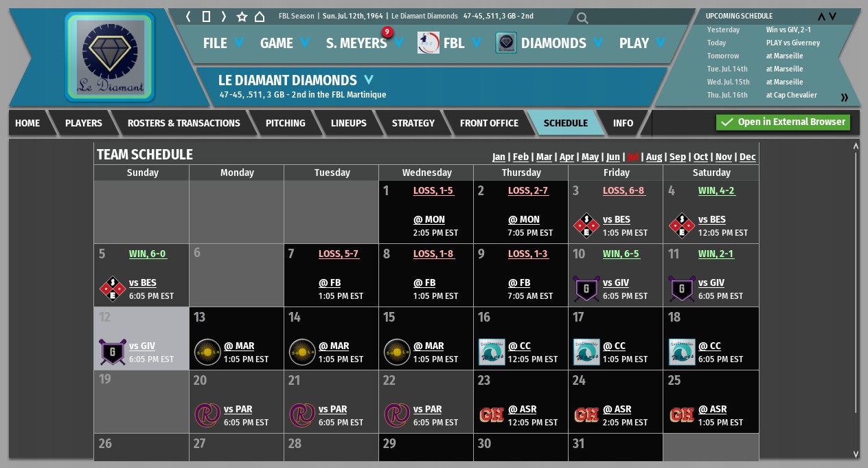
Task: Click the GIV team logo on July 12
Action: click(x=113, y=352)
